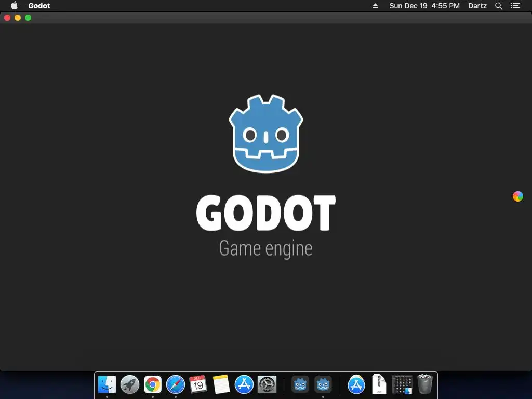Image resolution: width=532 pixels, height=399 pixels.
Task: Click Godot Dock icon with running indicator dot
Action: click(x=323, y=385)
